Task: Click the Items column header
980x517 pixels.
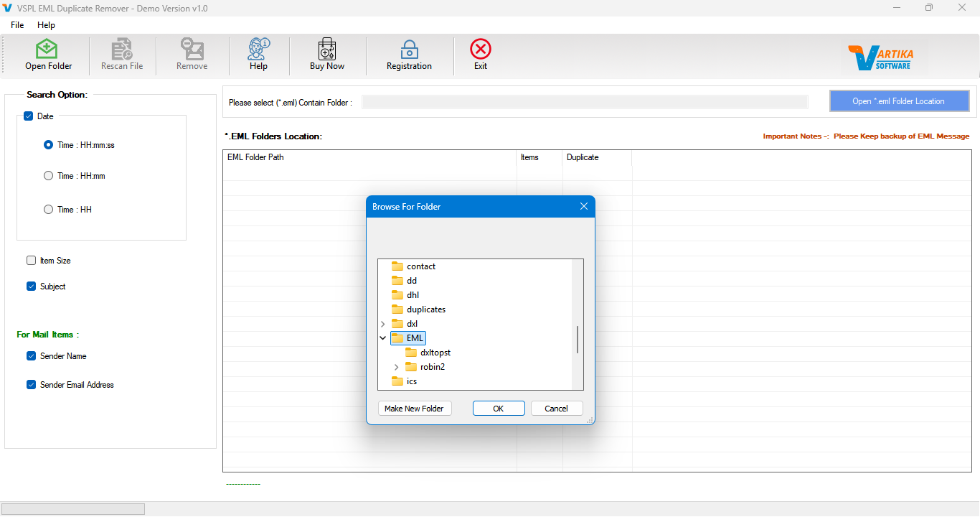Action: point(540,157)
